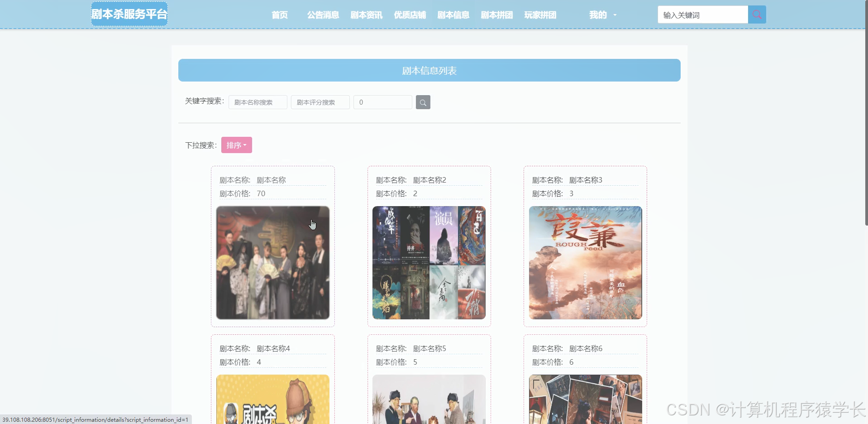The image size is (868, 424).
Task: Open the 剧本名称2 poster collage image
Action: pyautogui.click(x=429, y=263)
